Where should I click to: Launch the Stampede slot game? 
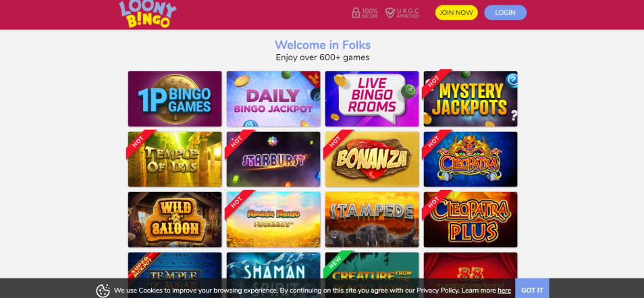pos(372,220)
